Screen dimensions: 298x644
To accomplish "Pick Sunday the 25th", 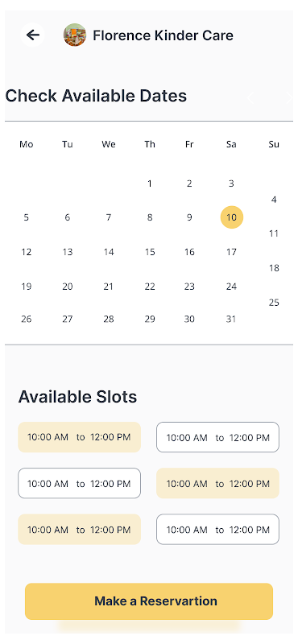I will [x=274, y=303].
